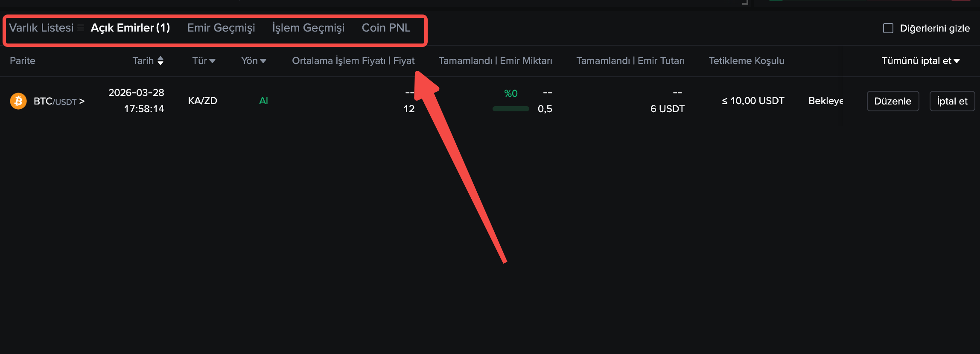Open the BTC/USDT pair link
980x354 pixels.
(x=59, y=102)
